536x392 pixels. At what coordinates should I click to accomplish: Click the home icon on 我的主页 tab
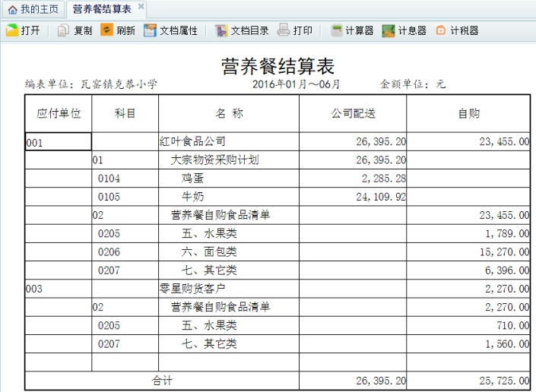(x=13, y=10)
